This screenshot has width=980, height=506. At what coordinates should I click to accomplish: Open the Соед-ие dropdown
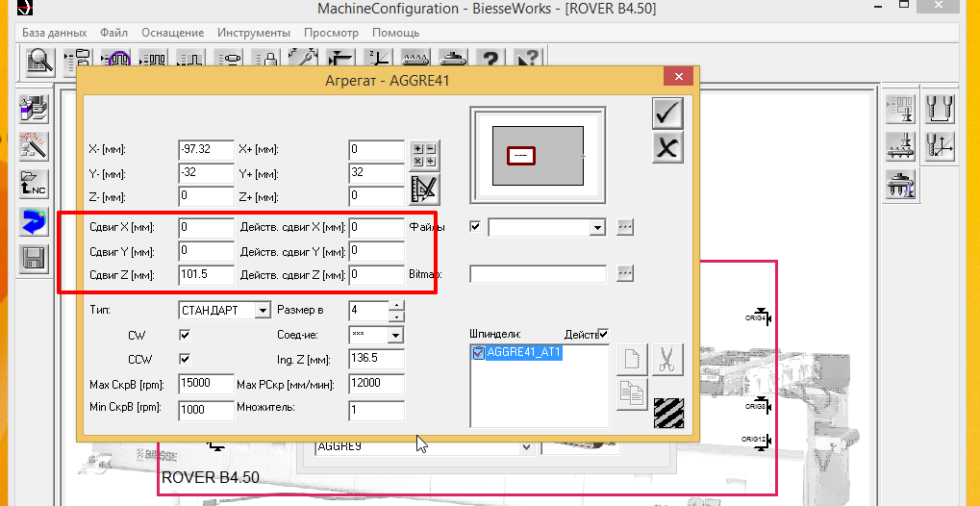(x=395, y=335)
